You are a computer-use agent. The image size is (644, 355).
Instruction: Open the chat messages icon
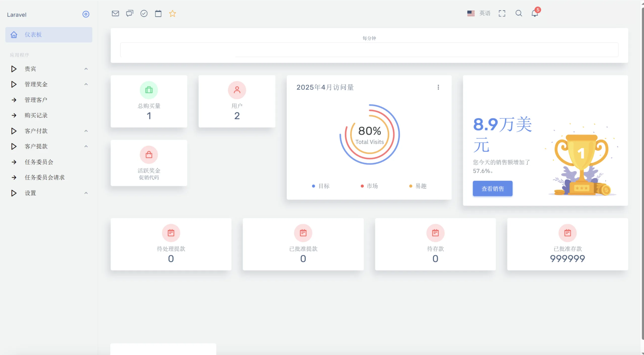click(x=130, y=14)
